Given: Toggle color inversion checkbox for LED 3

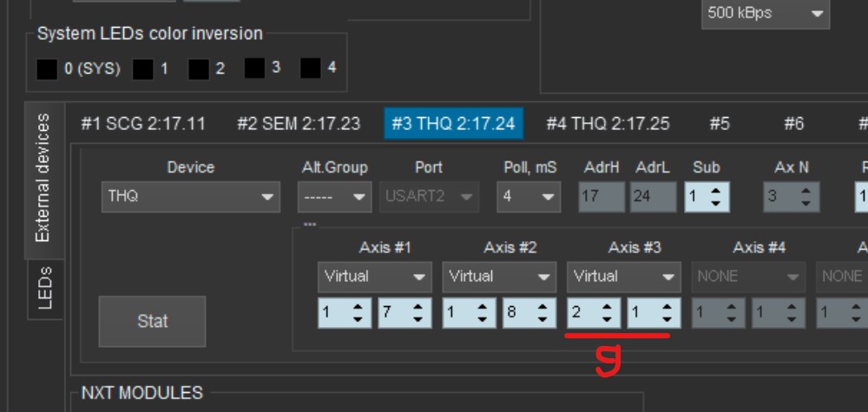Looking at the screenshot, I should point(254,68).
